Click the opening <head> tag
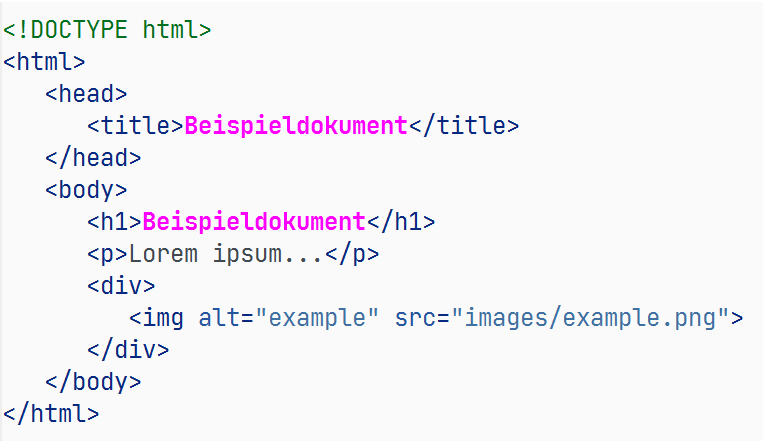 86,94
